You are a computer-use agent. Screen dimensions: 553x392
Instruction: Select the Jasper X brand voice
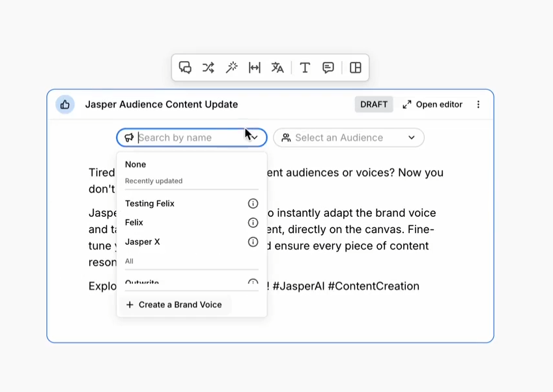tap(143, 242)
